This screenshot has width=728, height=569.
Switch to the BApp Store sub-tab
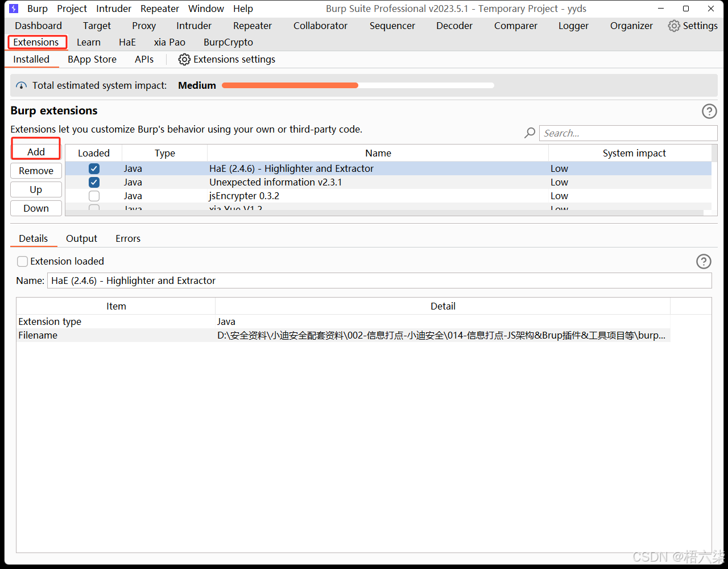[x=92, y=59]
